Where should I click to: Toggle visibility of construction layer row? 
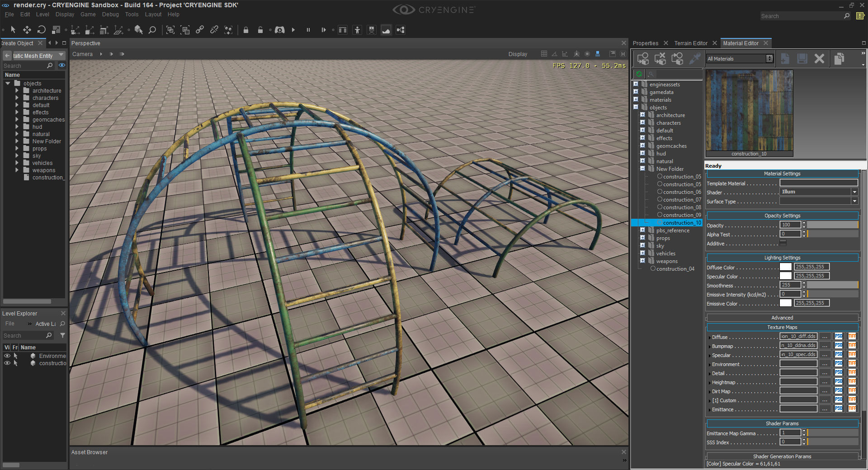[7, 363]
